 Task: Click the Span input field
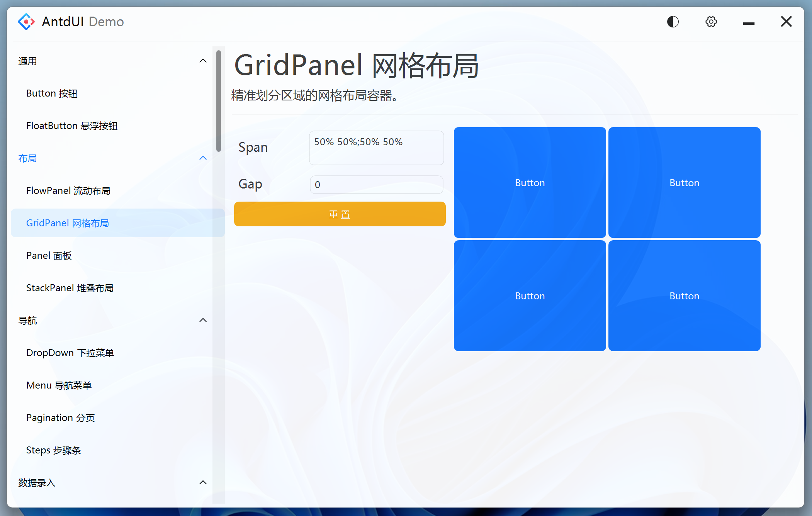point(376,148)
